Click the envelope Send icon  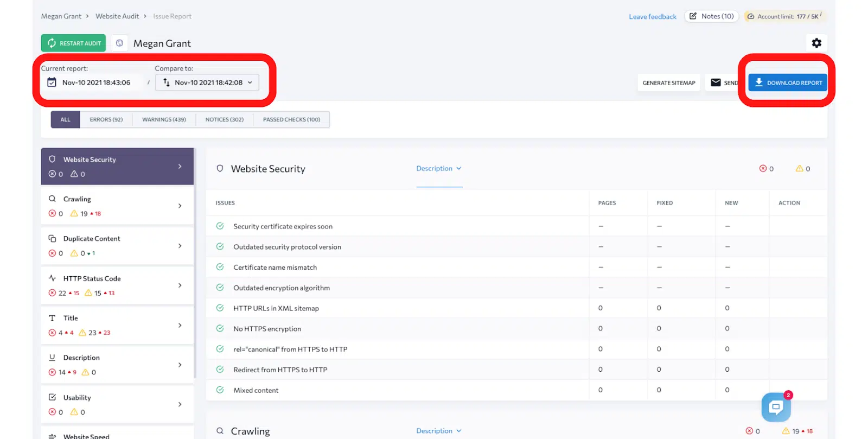point(716,82)
